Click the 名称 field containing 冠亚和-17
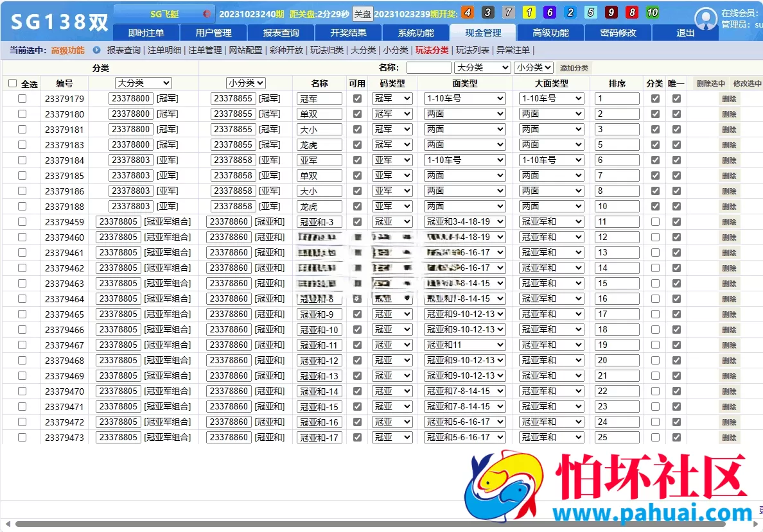763x532 pixels. (x=319, y=437)
